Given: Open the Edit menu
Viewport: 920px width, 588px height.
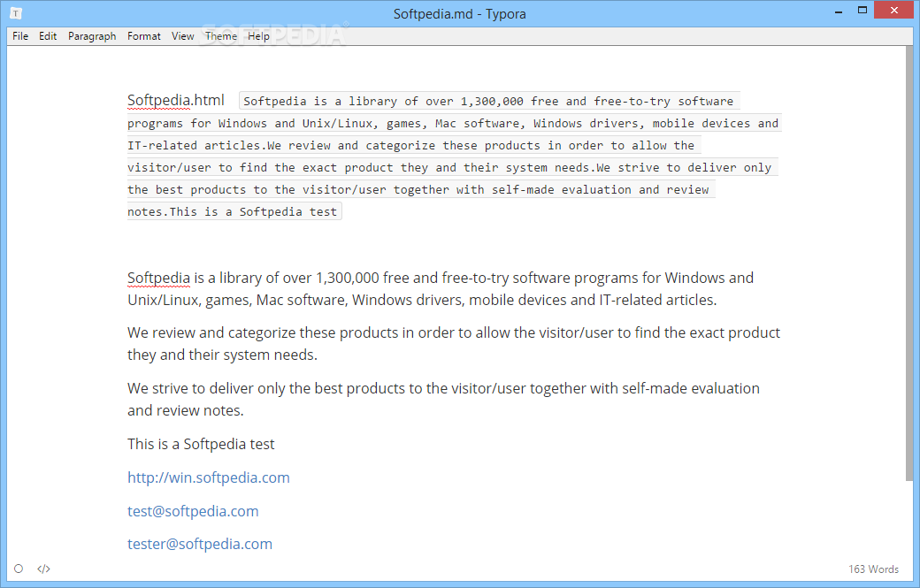Looking at the screenshot, I should (48, 36).
